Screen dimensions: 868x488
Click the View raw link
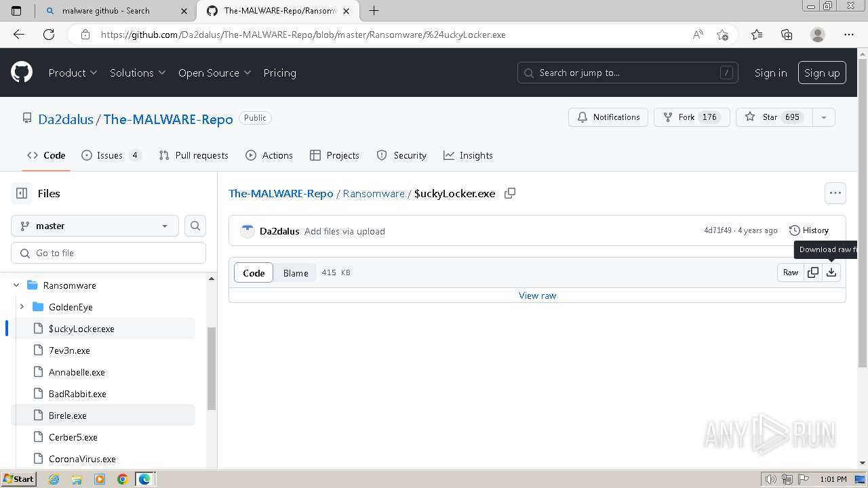(537, 296)
